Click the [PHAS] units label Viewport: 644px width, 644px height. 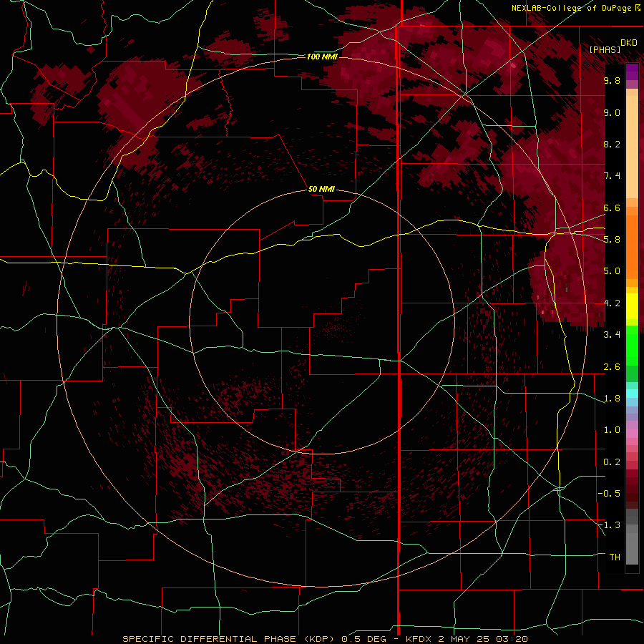(x=605, y=49)
